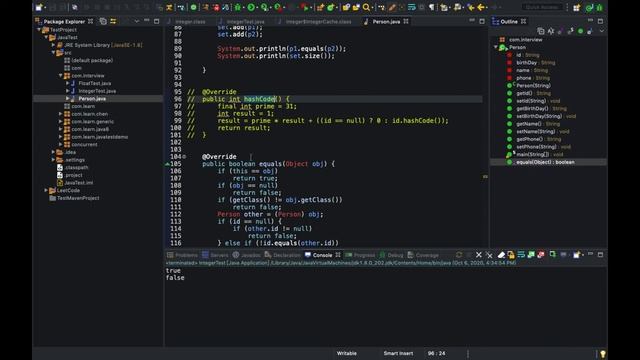
Task: Click in the Quick Access search field
Action: 542,7
